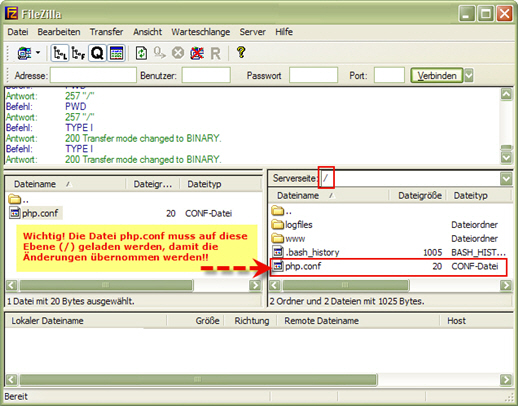Open Site Manager dropdown arrow
The width and height of the screenshot is (518, 406).
(x=38, y=53)
